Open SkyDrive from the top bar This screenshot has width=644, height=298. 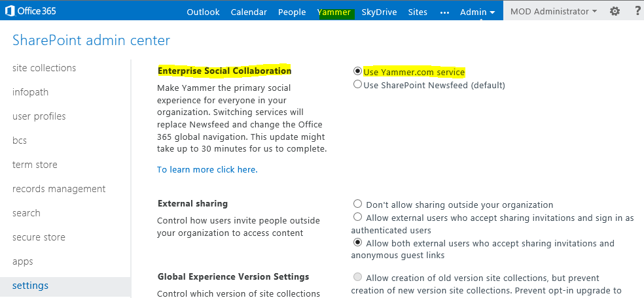pos(379,12)
